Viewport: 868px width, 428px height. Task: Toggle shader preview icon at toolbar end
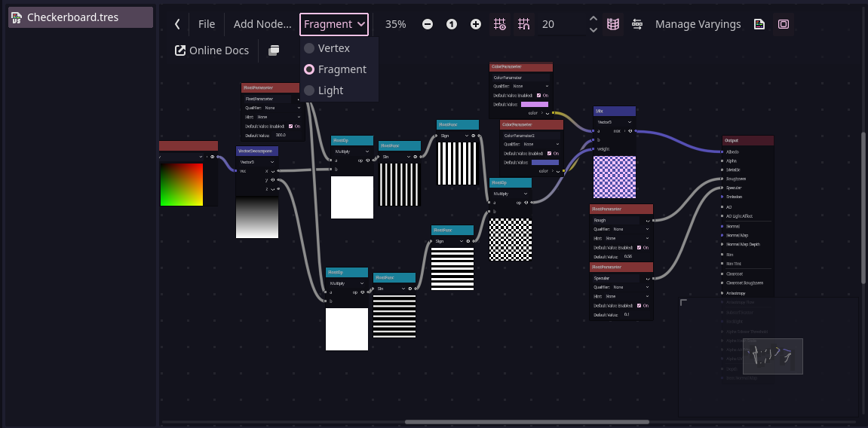click(x=784, y=24)
